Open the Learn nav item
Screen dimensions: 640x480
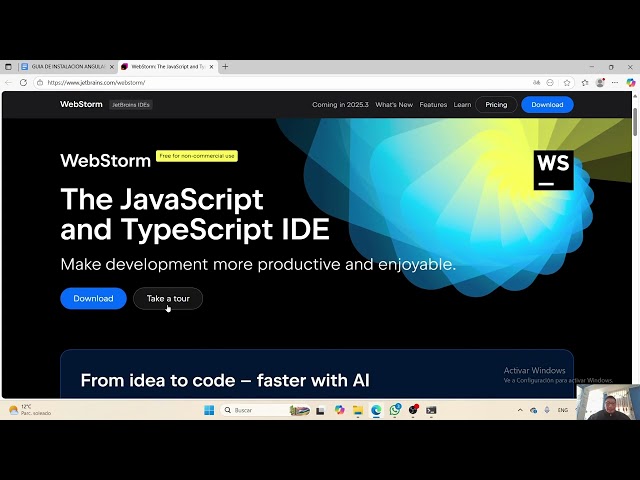[462, 104]
